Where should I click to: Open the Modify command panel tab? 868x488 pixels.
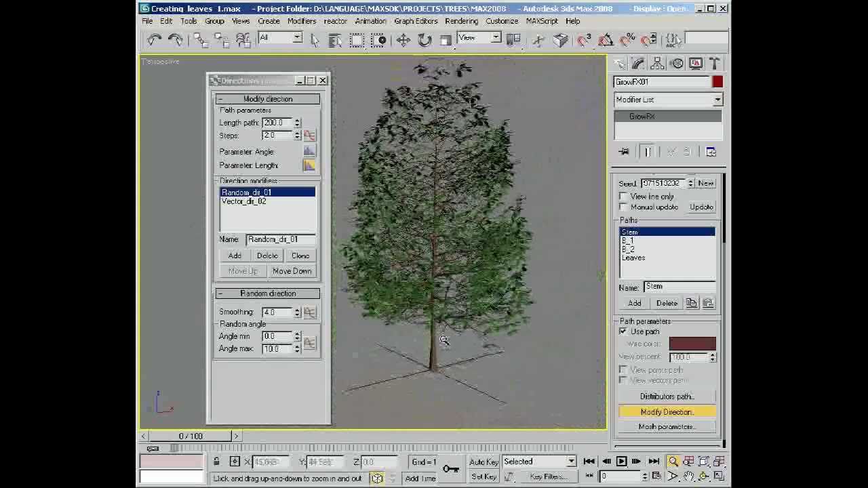(638, 64)
